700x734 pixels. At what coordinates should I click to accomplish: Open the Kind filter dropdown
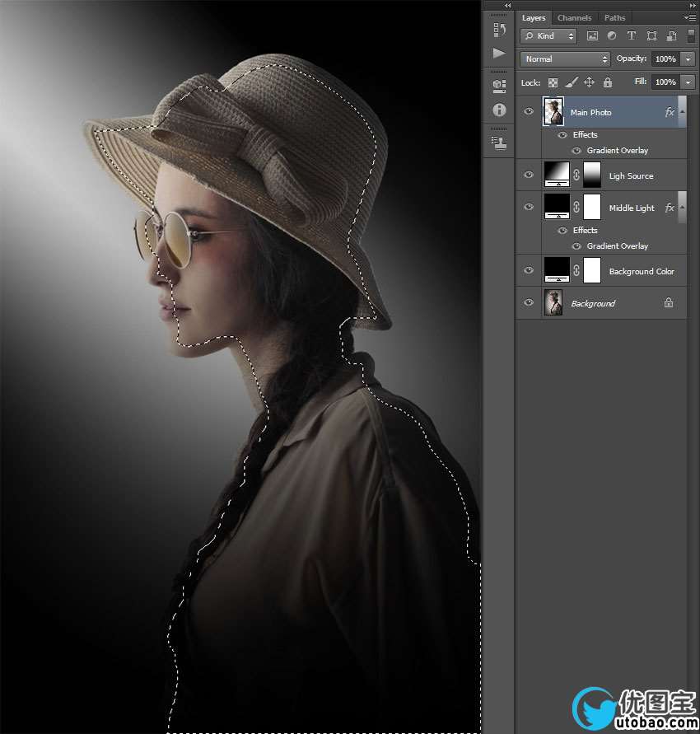548,36
